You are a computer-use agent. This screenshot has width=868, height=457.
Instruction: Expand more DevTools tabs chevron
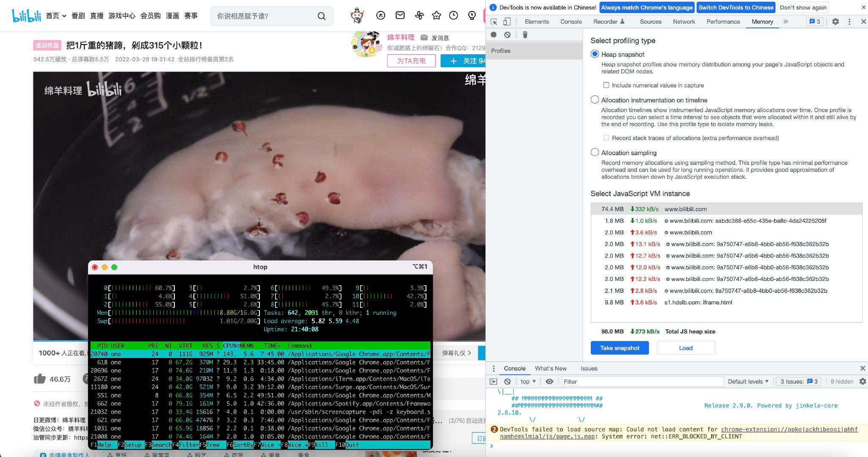point(785,22)
